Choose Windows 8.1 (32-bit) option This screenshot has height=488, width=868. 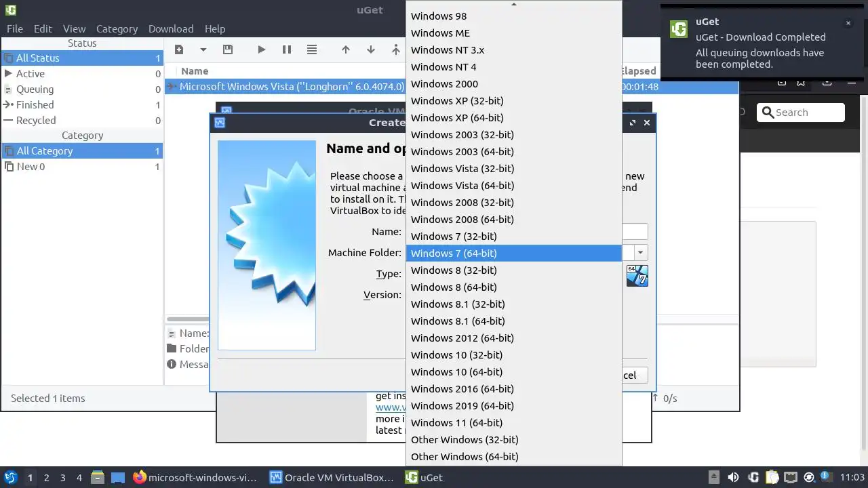pyautogui.click(x=513, y=304)
